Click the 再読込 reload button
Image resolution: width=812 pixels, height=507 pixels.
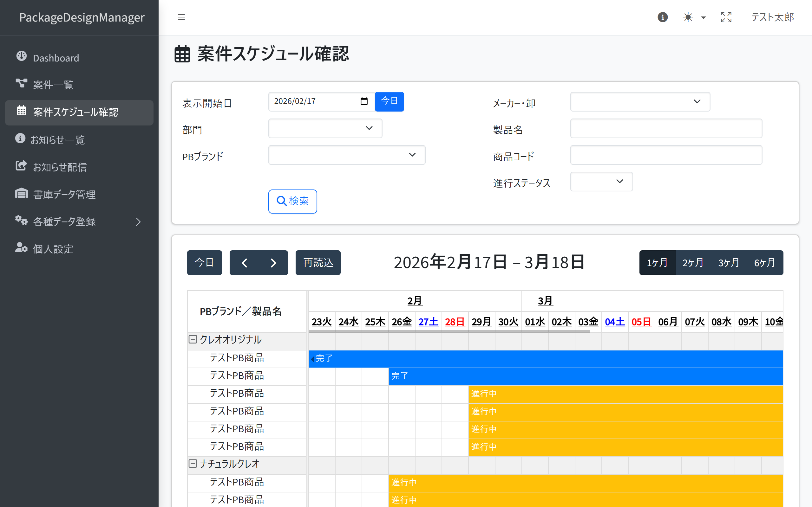(x=318, y=263)
